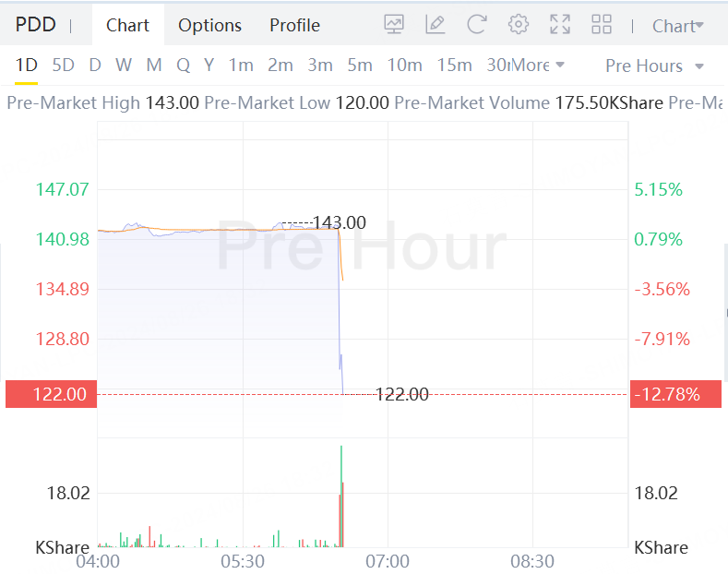Open multi-chart grid layout icon
The image size is (728, 574).
[x=602, y=24]
